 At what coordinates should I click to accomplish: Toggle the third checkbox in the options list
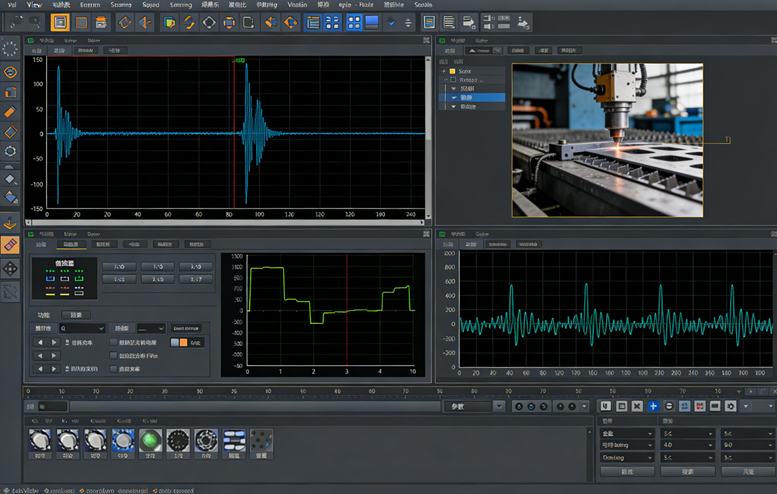[x=113, y=368]
